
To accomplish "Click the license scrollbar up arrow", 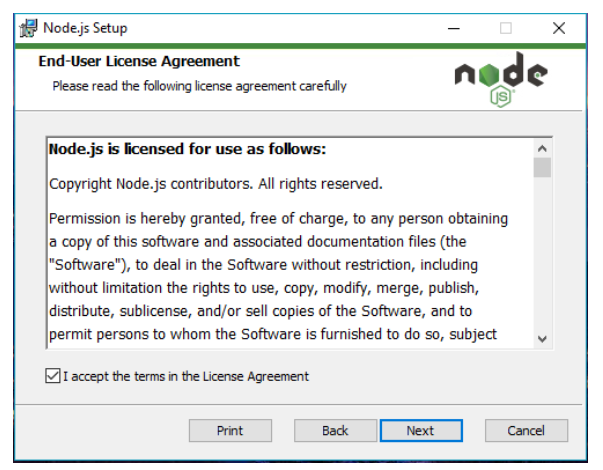I will [542, 148].
